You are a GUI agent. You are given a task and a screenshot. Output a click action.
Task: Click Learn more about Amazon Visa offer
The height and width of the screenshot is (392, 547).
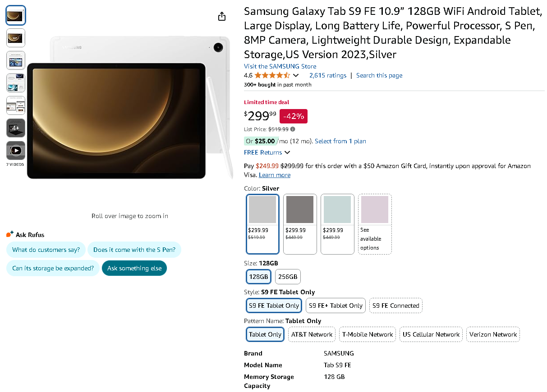coord(274,175)
